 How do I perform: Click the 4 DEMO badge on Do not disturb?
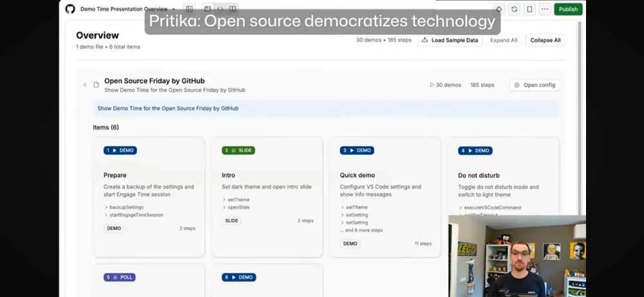click(x=475, y=151)
